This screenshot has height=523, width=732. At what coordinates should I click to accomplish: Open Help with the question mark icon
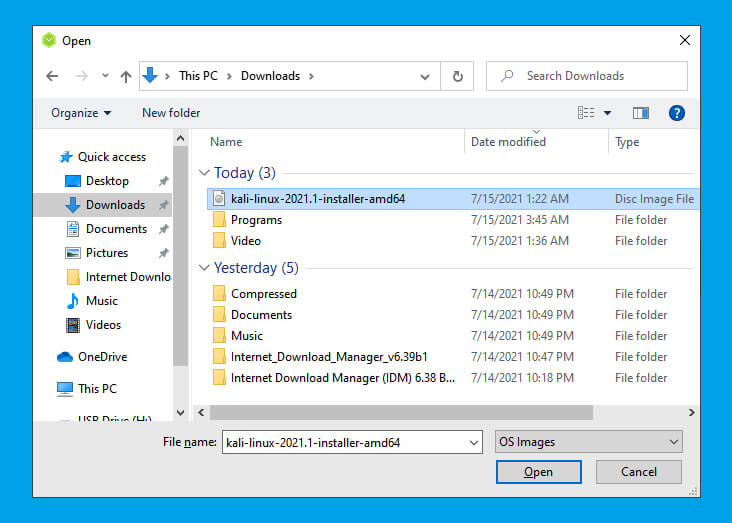[676, 113]
